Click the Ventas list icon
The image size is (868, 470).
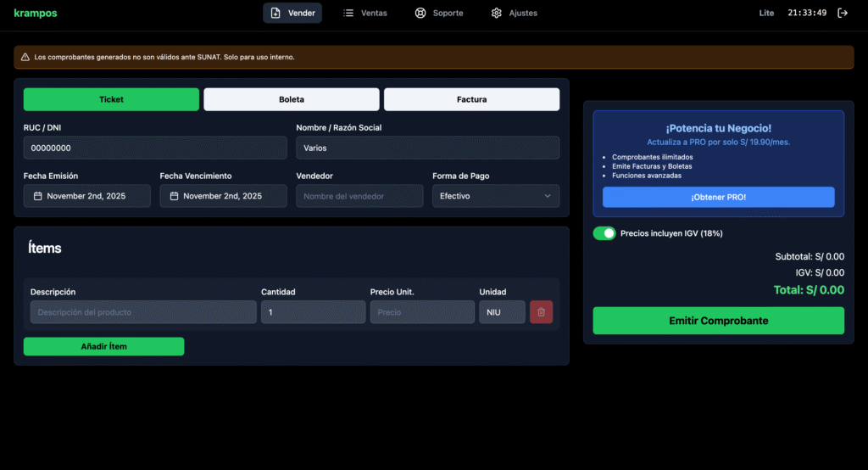point(348,13)
